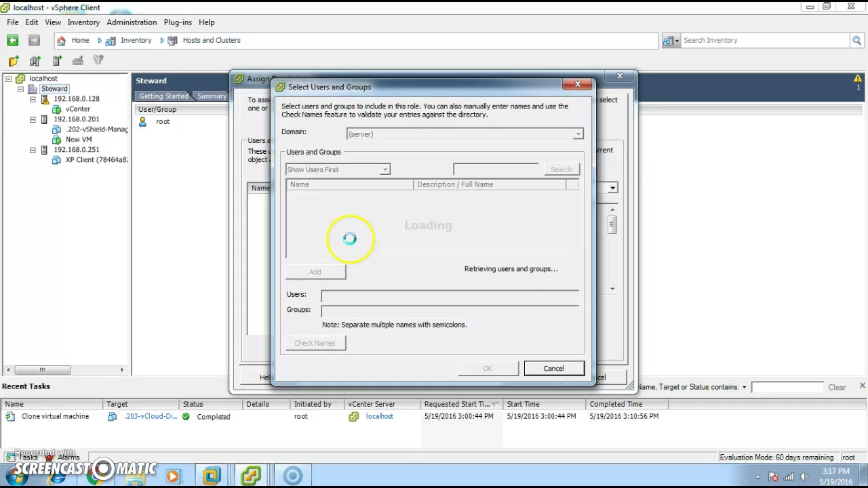The width and height of the screenshot is (868, 488).
Task: Click the Name column header in dialog
Action: pos(350,184)
